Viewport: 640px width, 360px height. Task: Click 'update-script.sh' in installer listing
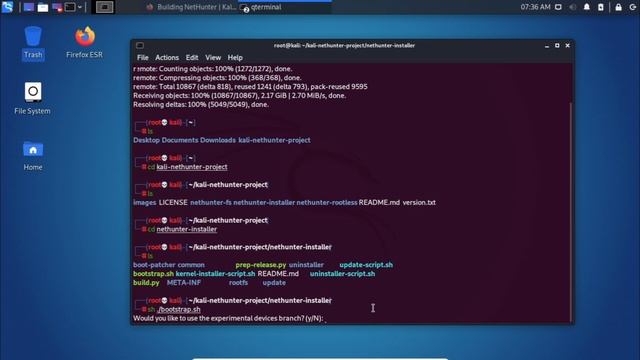[x=366, y=265]
